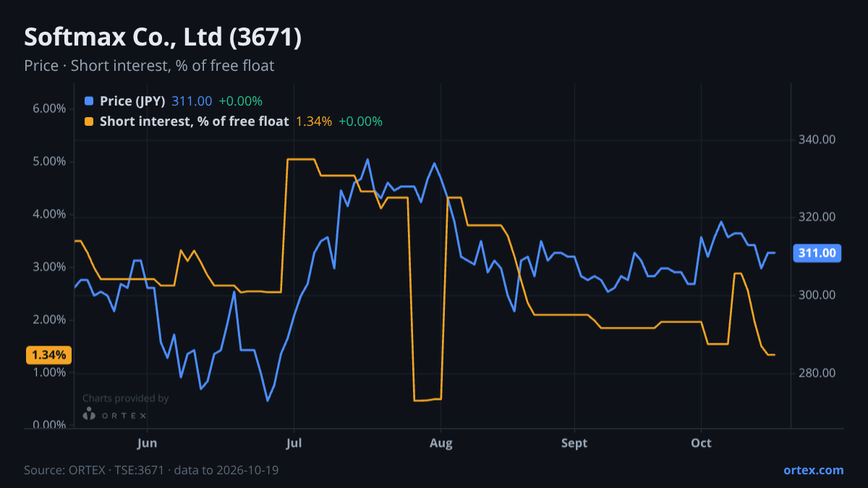Viewport: 868px width, 488px height.
Task: Click the Oct label on the time axis
Action: [x=702, y=442]
